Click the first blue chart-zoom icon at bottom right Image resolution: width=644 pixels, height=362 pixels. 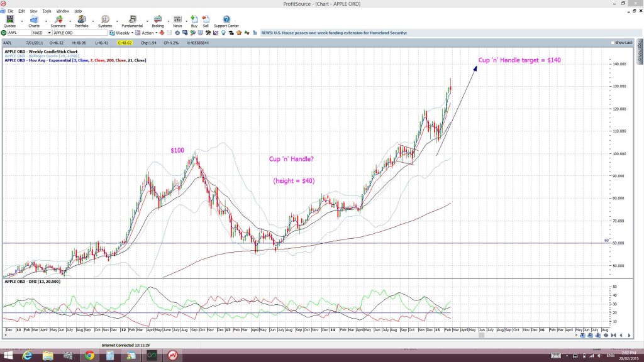point(582,336)
